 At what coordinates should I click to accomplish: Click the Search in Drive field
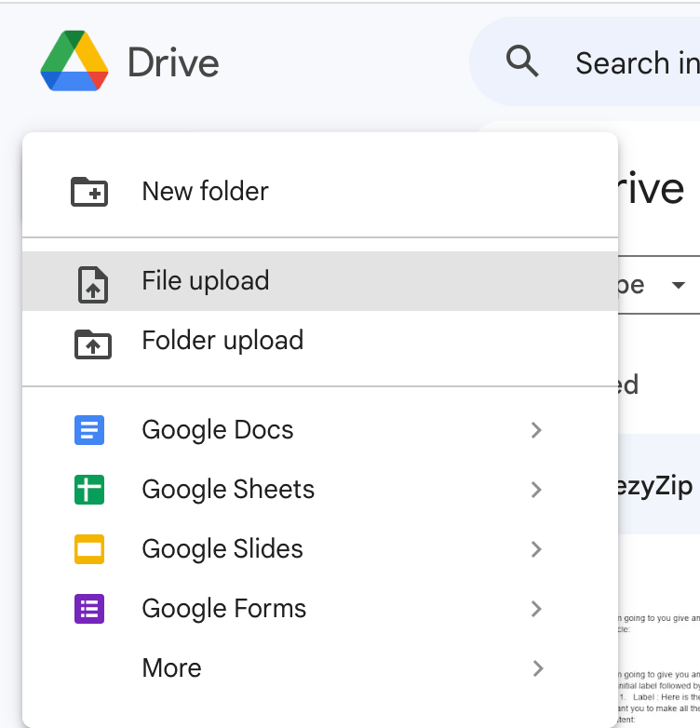click(585, 61)
